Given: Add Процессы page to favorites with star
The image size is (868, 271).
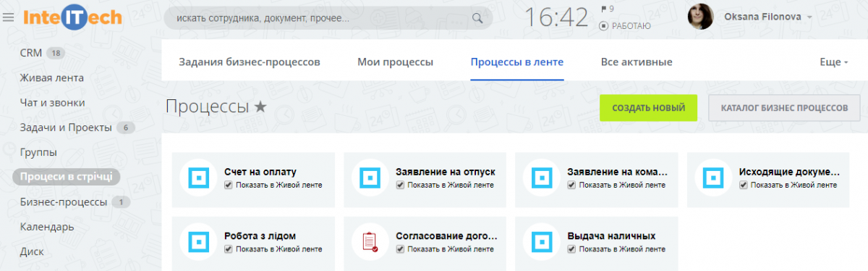Looking at the screenshot, I should point(260,107).
